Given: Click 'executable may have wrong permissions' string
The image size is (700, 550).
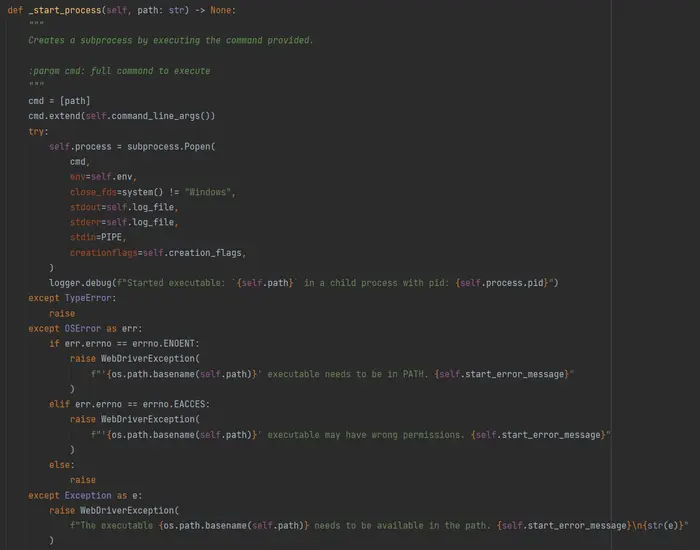Looking at the screenshot, I should 363,435.
